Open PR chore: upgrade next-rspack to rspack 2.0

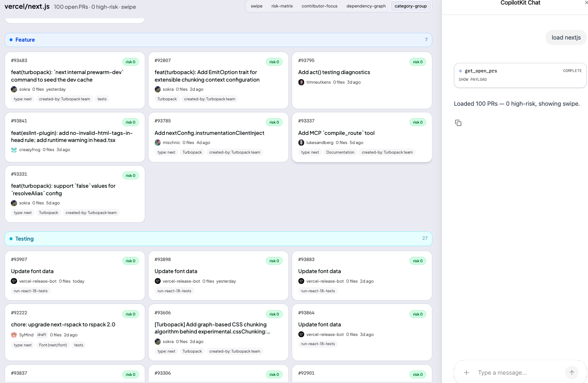coord(63,325)
